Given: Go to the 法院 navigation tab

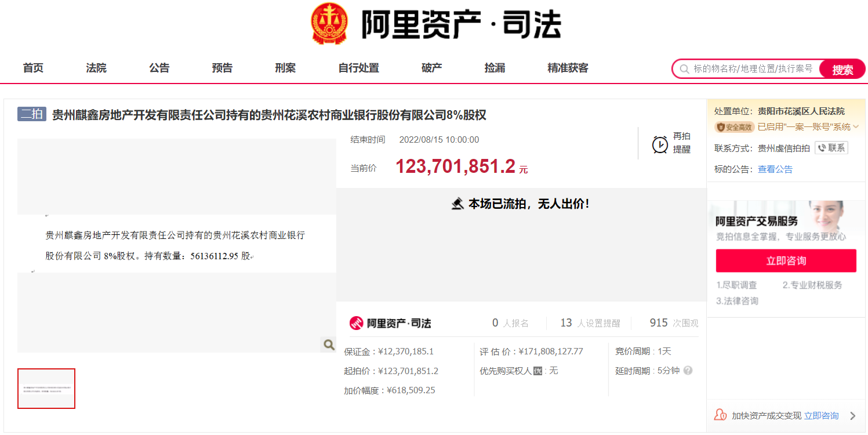Looking at the screenshot, I should click(x=96, y=68).
